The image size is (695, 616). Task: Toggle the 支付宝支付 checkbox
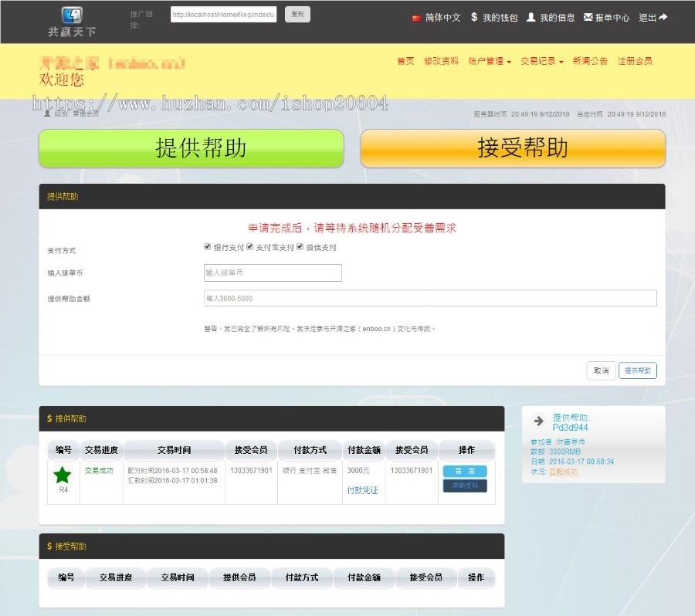[249, 246]
